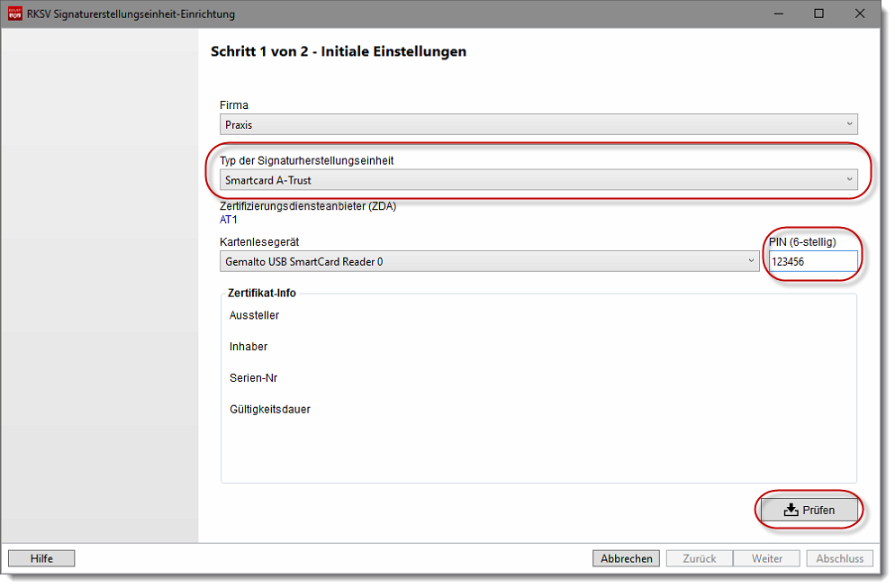Proceed with the Weiter button
The image size is (895, 588).
point(767,558)
